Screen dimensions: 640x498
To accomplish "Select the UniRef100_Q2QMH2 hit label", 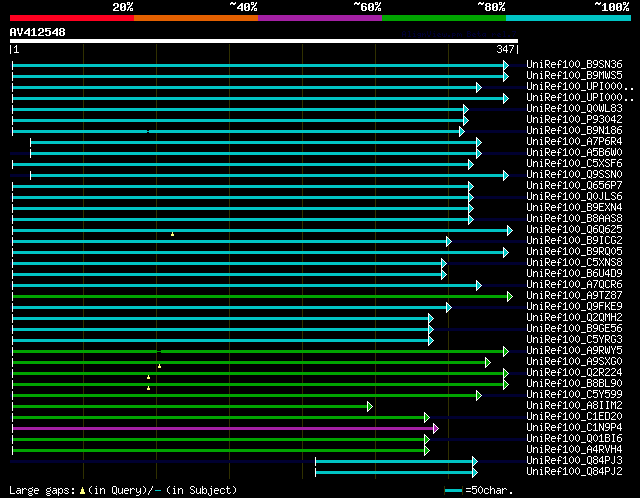I will (574, 318).
